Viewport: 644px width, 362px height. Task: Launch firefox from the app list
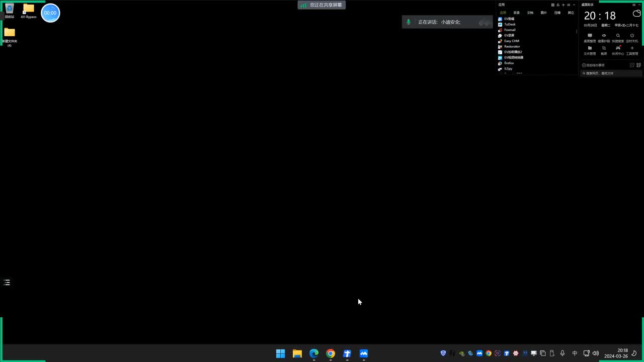tap(506, 63)
